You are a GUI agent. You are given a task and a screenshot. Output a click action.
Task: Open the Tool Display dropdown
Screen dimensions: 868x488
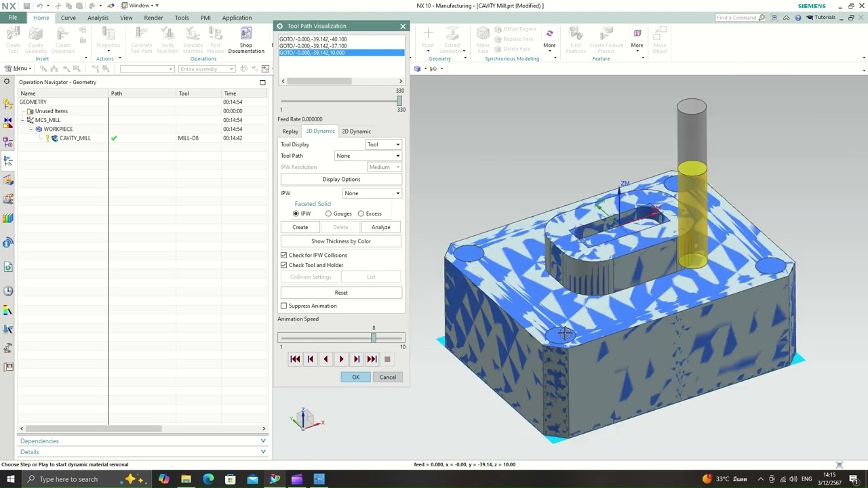[383, 144]
